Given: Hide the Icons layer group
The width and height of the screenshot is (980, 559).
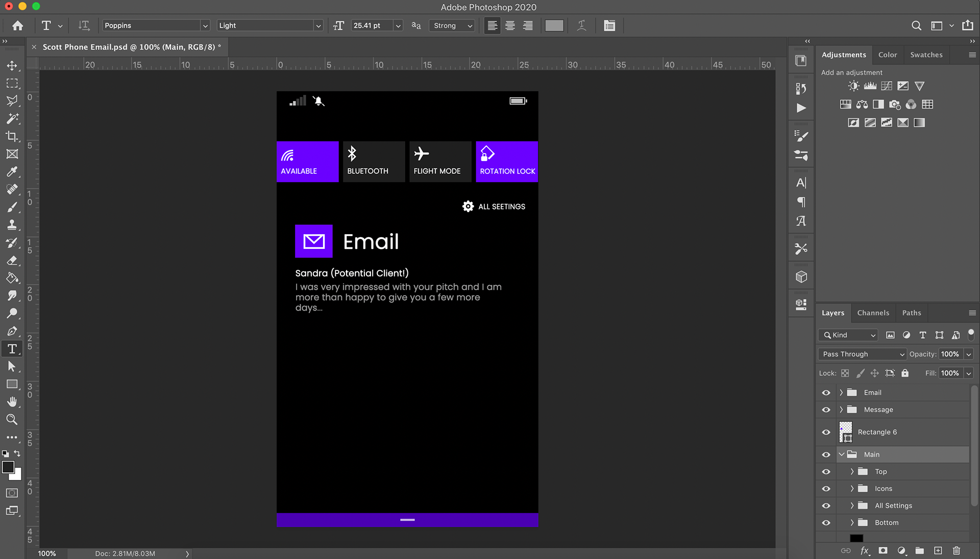Looking at the screenshot, I should (826, 489).
